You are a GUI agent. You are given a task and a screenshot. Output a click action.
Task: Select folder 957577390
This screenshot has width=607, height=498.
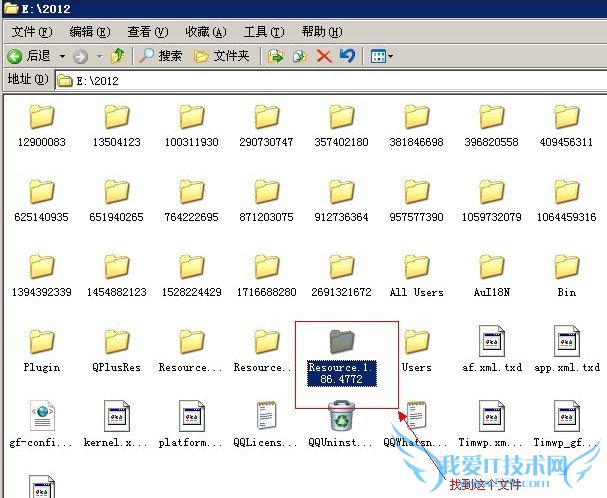click(417, 201)
